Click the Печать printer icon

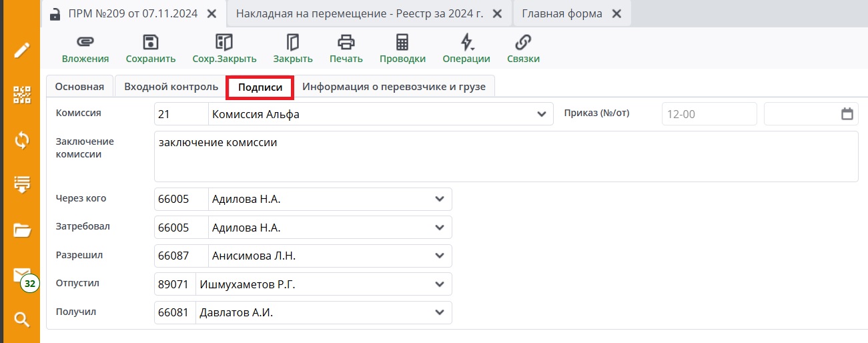(x=346, y=43)
